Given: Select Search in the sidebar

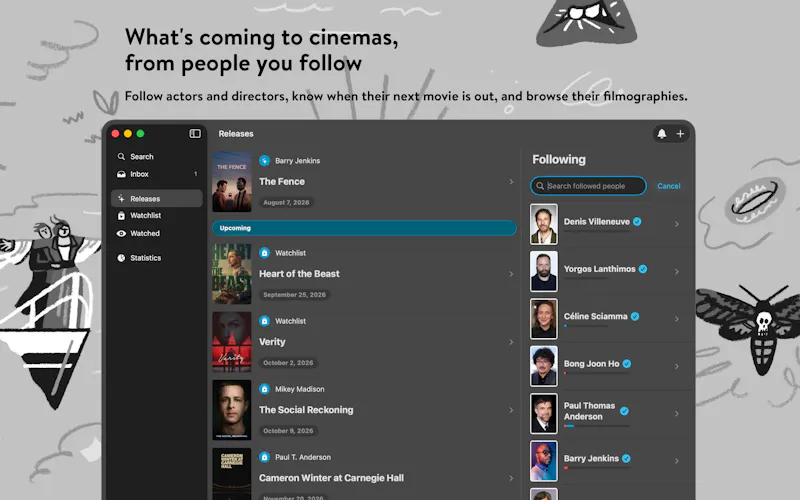Looking at the screenshot, I should (x=157, y=157).
